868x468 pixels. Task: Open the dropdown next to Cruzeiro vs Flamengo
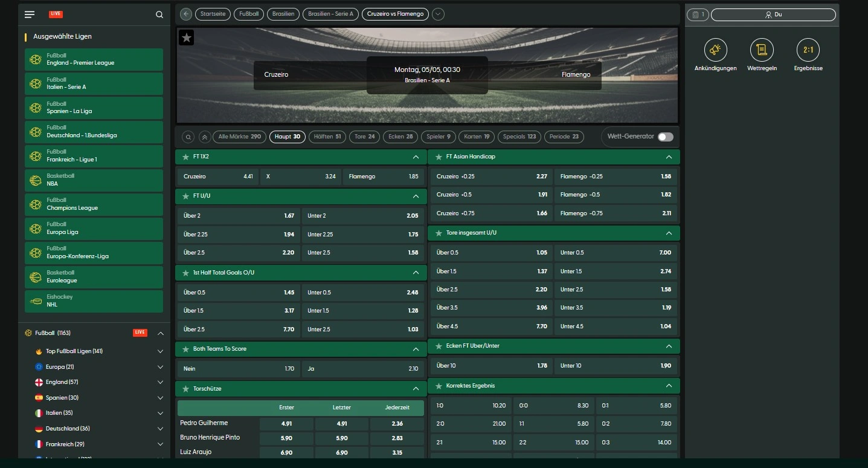[438, 14]
